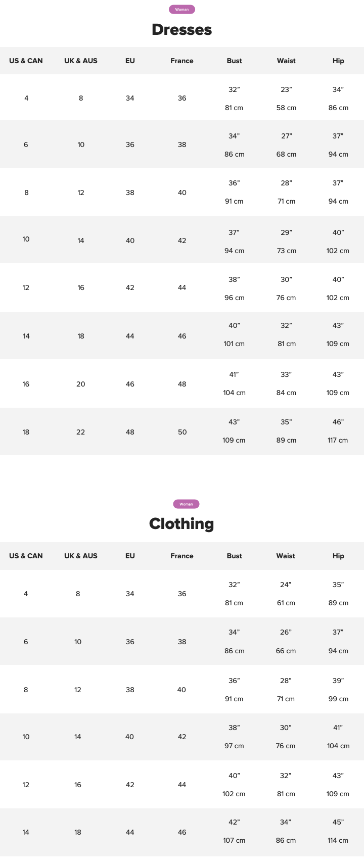Click the 58 cm waist value in Dresses
The width and height of the screenshot is (364, 868).
pos(286,108)
